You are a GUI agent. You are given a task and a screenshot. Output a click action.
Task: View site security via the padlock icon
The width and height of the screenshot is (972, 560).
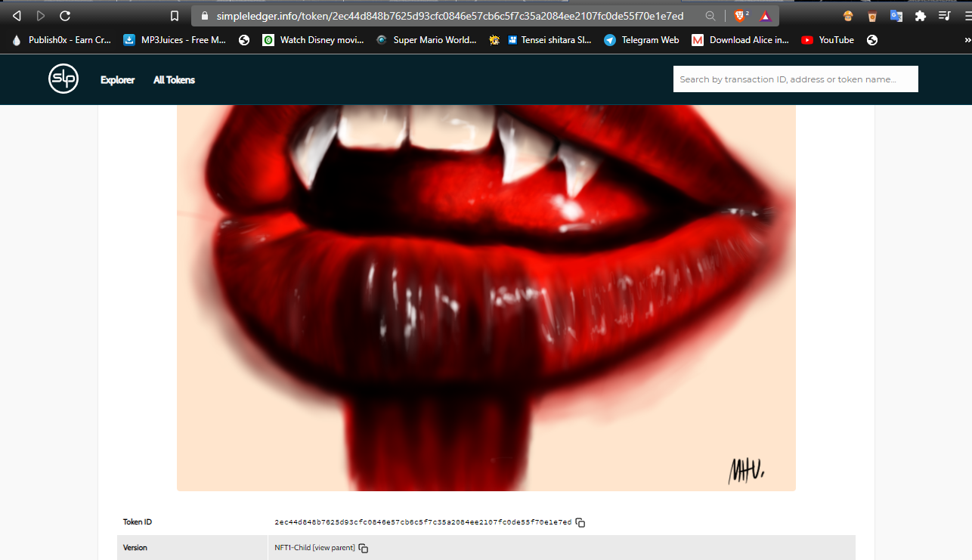click(204, 16)
